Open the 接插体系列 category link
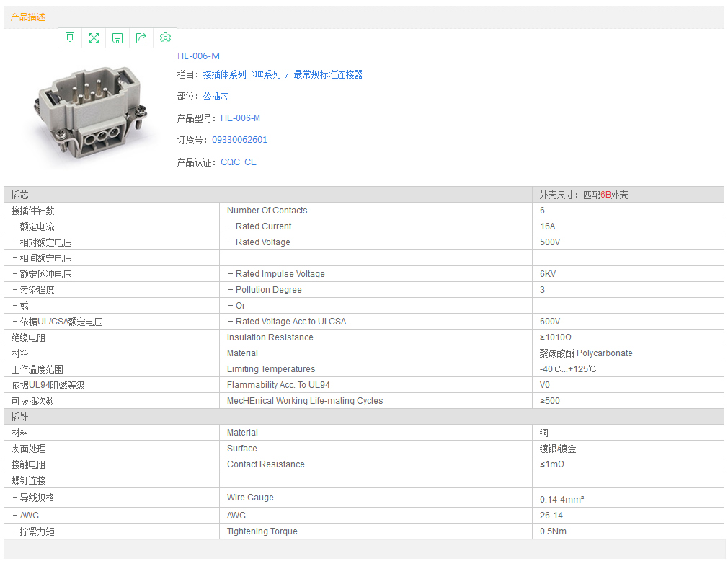728x561 pixels. 225,74
